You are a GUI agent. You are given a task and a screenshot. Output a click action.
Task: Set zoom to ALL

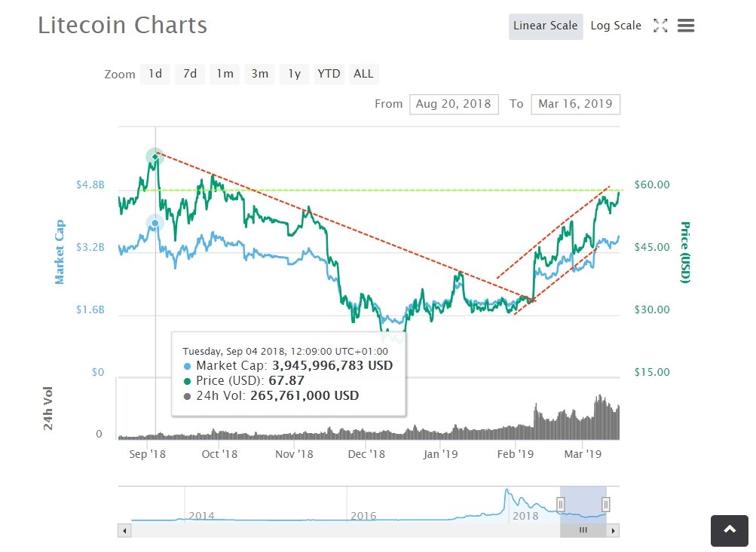click(x=363, y=74)
